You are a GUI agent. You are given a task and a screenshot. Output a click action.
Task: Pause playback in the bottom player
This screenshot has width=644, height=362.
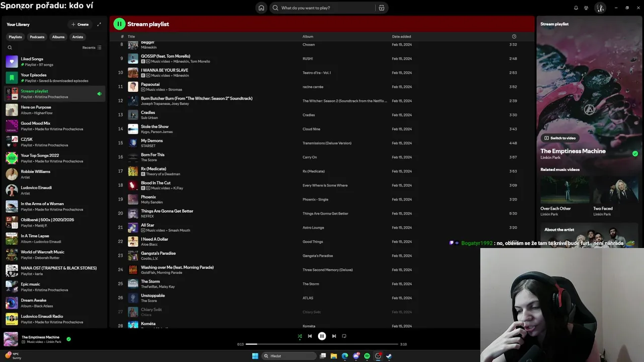[x=322, y=336]
